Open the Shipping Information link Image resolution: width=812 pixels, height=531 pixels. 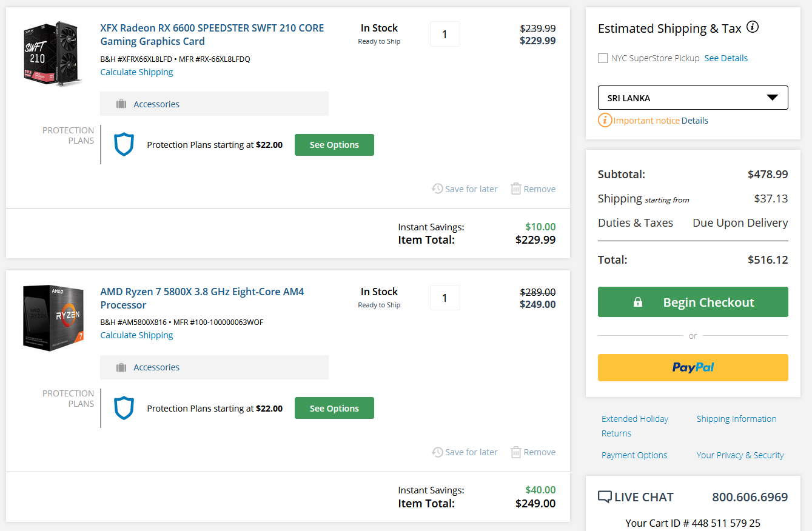click(x=736, y=419)
